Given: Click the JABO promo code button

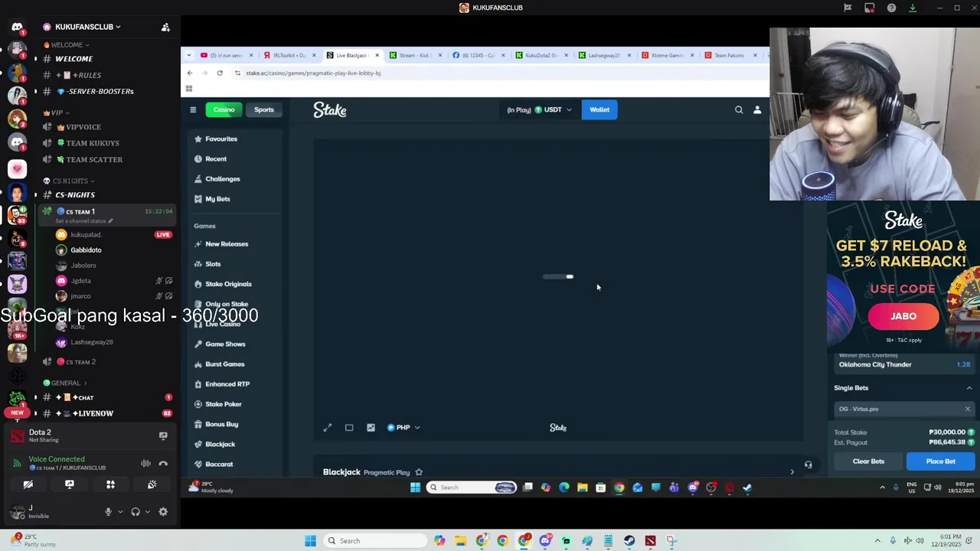Looking at the screenshot, I should (903, 316).
